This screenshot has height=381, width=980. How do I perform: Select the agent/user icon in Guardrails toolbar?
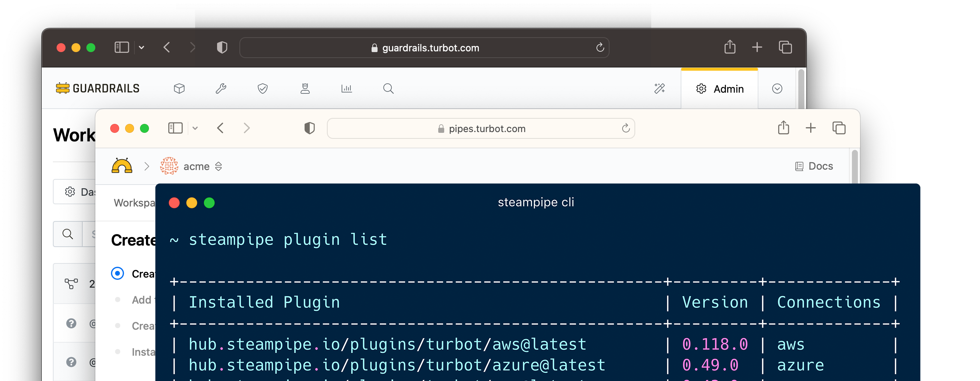(305, 88)
